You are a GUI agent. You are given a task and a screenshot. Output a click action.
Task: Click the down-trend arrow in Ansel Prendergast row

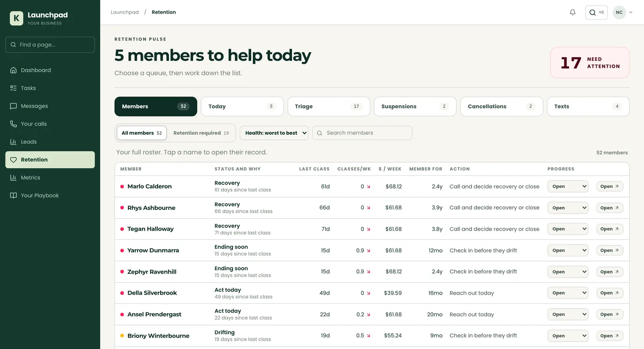(368, 314)
